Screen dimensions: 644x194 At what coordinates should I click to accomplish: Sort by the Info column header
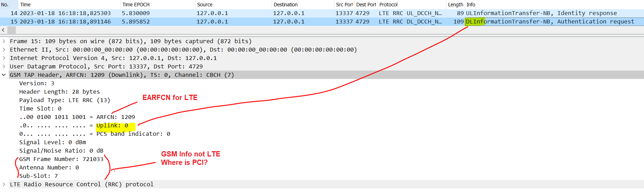(555, 5)
